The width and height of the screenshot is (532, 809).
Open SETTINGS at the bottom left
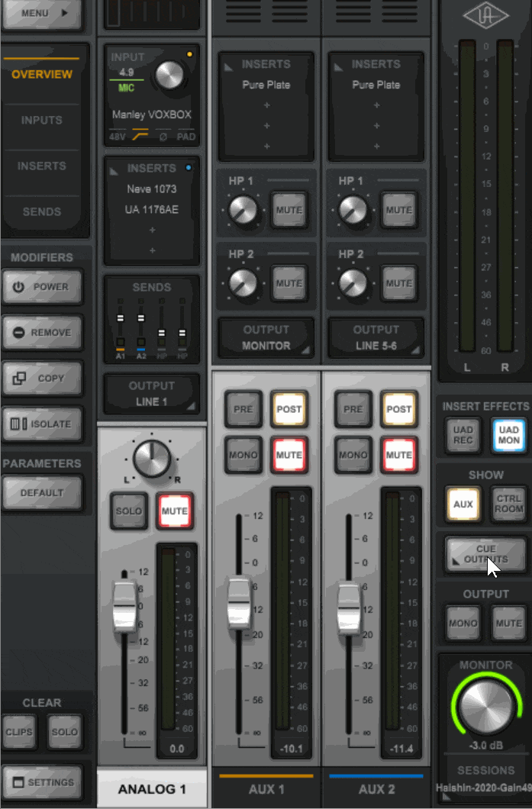pyautogui.click(x=42, y=783)
